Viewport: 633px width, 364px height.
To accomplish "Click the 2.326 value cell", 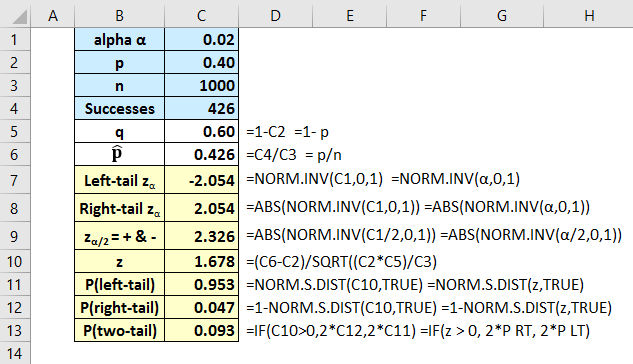I will (201, 236).
